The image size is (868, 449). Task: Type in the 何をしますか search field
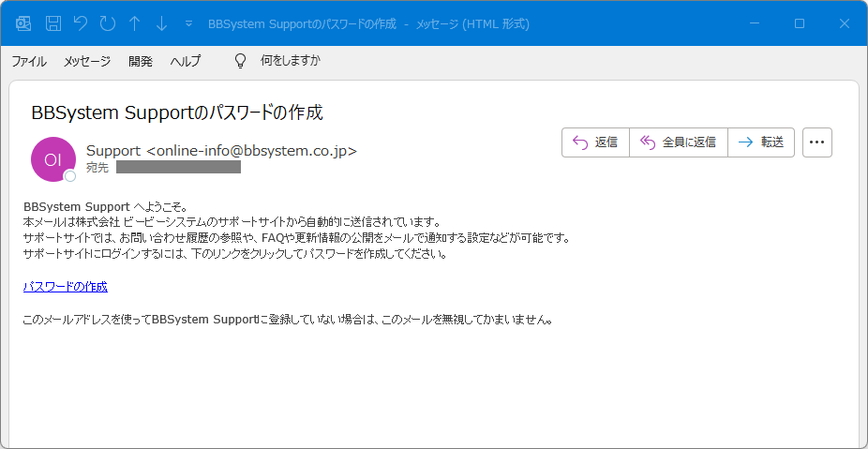click(291, 61)
